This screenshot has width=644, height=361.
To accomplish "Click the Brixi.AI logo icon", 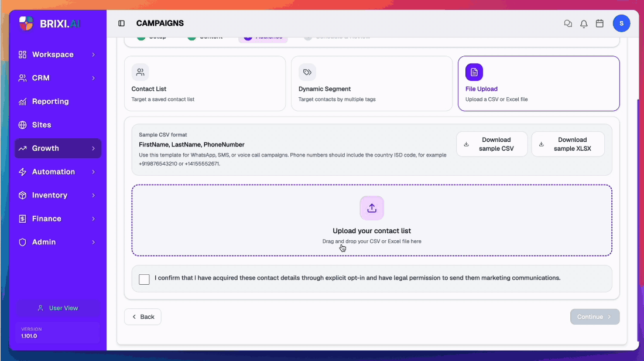I will pyautogui.click(x=26, y=23).
